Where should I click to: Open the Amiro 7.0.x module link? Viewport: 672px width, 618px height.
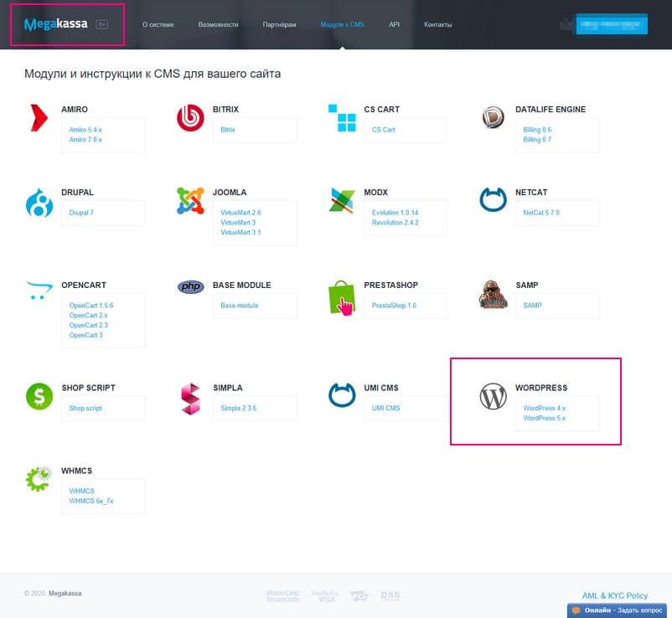click(x=85, y=139)
